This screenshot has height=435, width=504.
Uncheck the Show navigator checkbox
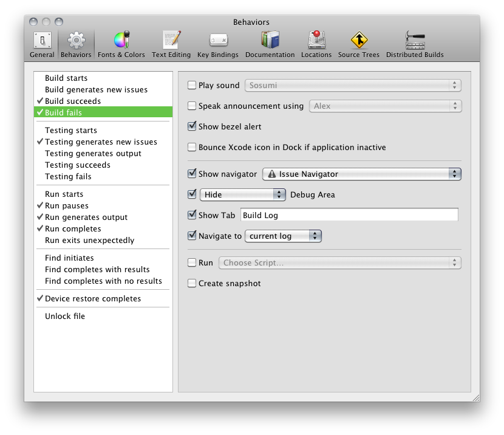(192, 174)
